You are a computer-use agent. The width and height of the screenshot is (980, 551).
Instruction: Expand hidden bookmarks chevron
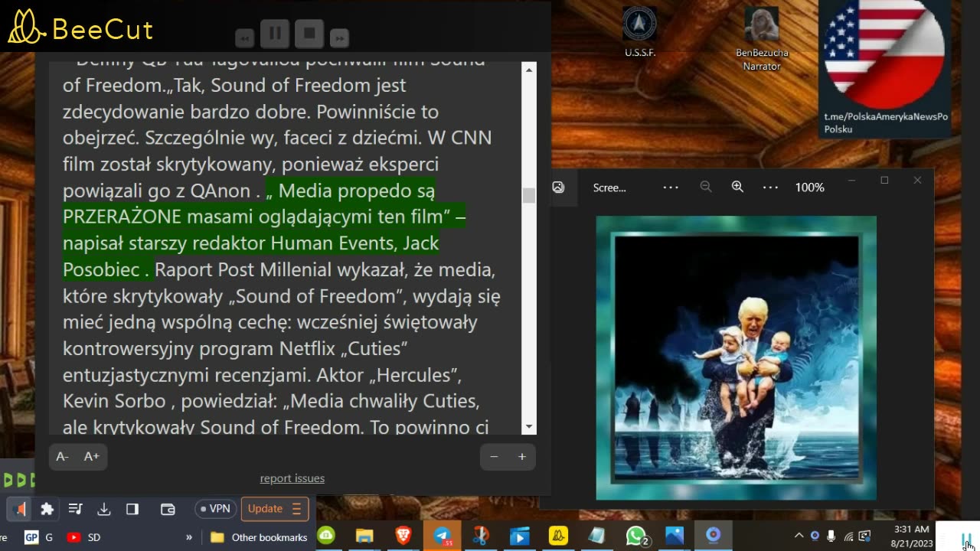[189, 537]
